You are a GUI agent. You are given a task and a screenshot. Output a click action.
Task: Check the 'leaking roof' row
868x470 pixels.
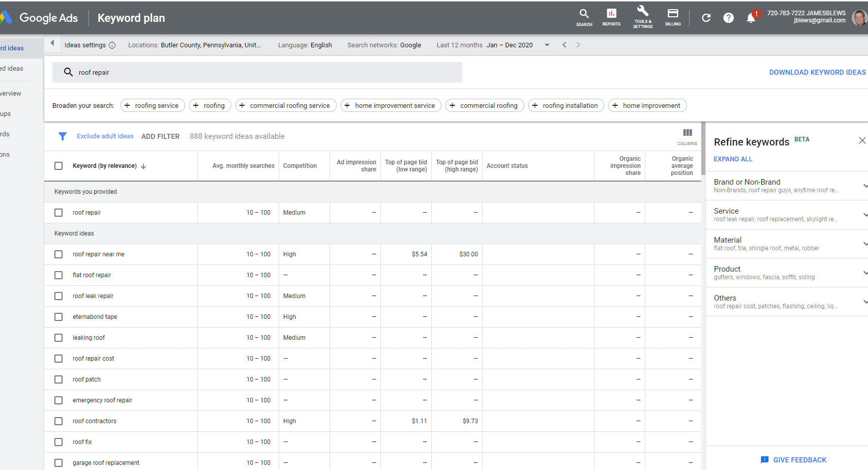pyautogui.click(x=58, y=338)
